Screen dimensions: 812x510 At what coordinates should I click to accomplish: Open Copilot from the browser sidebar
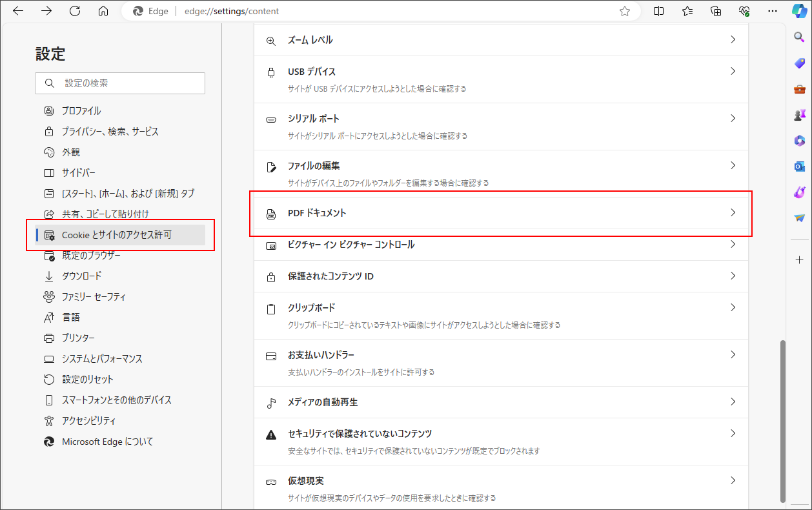[x=799, y=11]
